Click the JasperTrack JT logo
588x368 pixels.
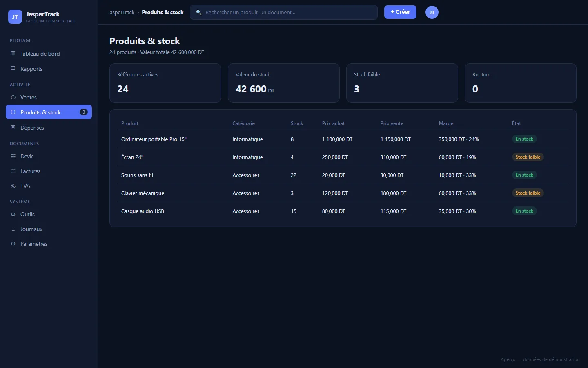point(15,17)
